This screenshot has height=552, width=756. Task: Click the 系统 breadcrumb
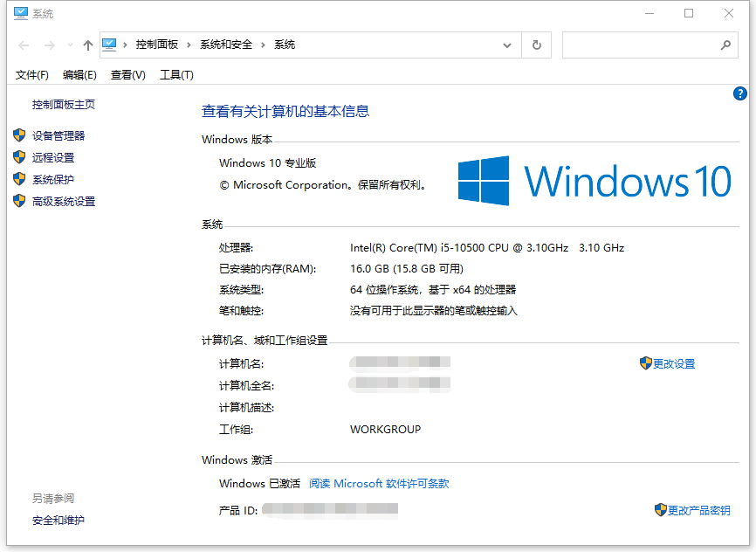(285, 45)
